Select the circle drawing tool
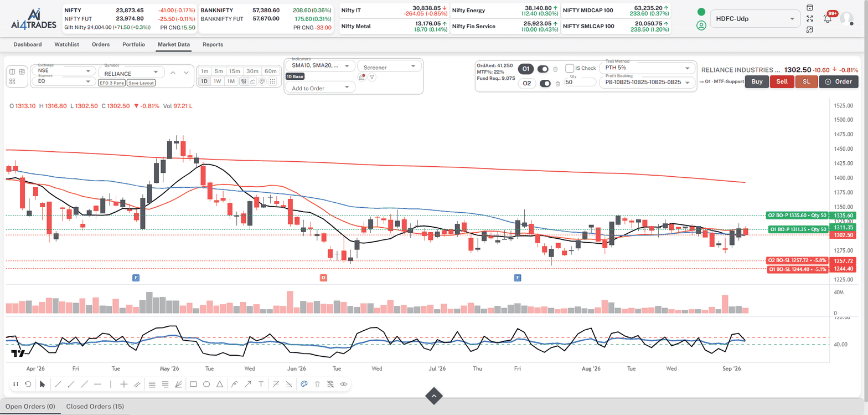The height and width of the screenshot is (415, 868). (206, 384)
